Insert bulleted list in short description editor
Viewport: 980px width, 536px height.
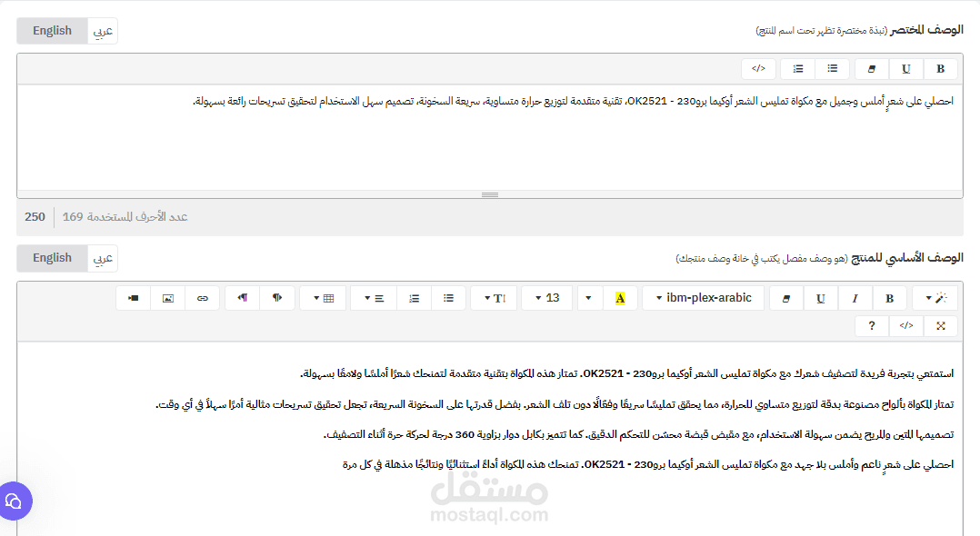coord(833,69)
